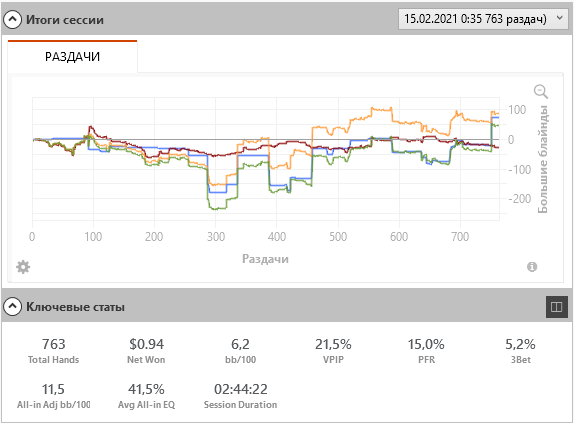The width and height of the screenshot is (574, 423).
Task: Collapse the Ключевые статы section
Action: (x=12, y=306)
